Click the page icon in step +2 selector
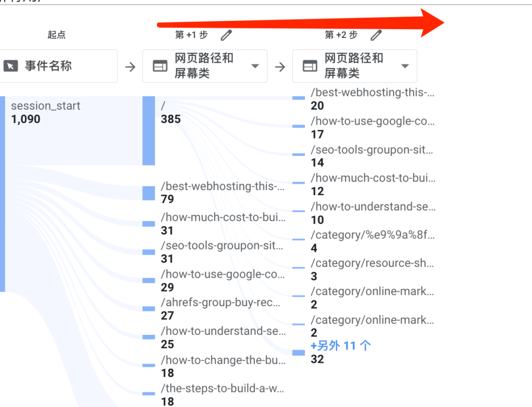Screen dimensions: 532x407 tap(310, 66)
